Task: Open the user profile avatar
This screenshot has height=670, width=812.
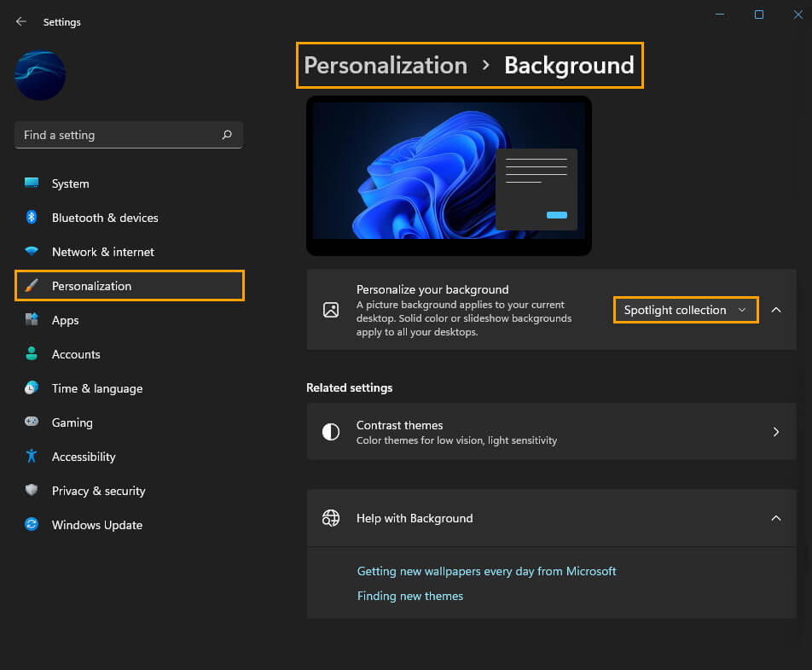Action: pyautogui.click(x=40, y=75)
